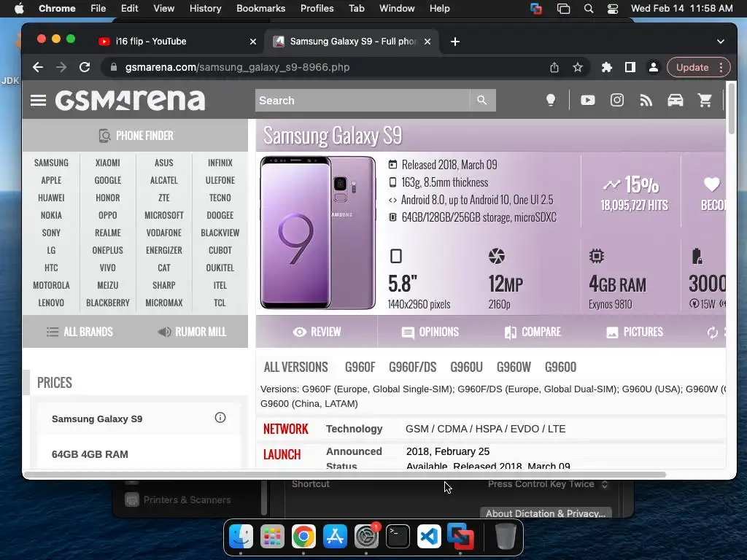This screenshot has width=747, height=560.
Task: Open Terminal in the Dock
Action: pos(398,536)
